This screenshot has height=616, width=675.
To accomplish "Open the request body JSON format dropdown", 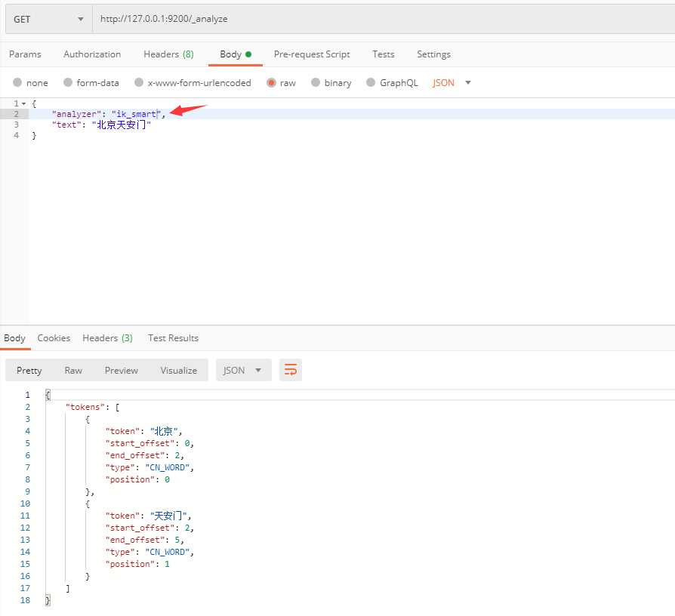I will [452, 82].
